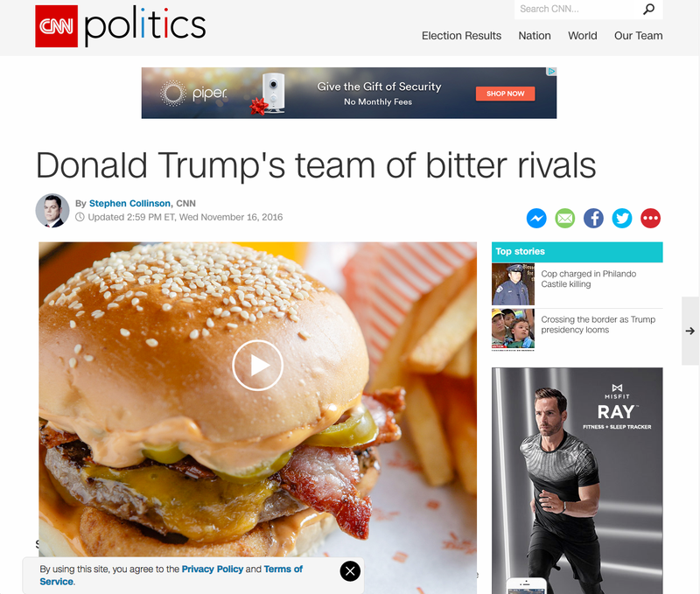Play the burger video
Viewport: 700px width, 594px height.
click(x=257, y=365)
